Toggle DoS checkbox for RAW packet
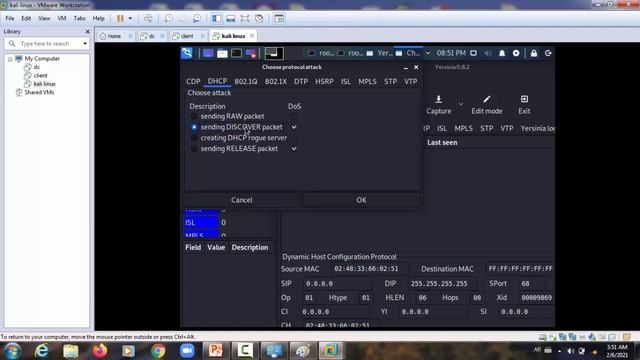Screen dimensions: 640x360 tap(294, 116)
